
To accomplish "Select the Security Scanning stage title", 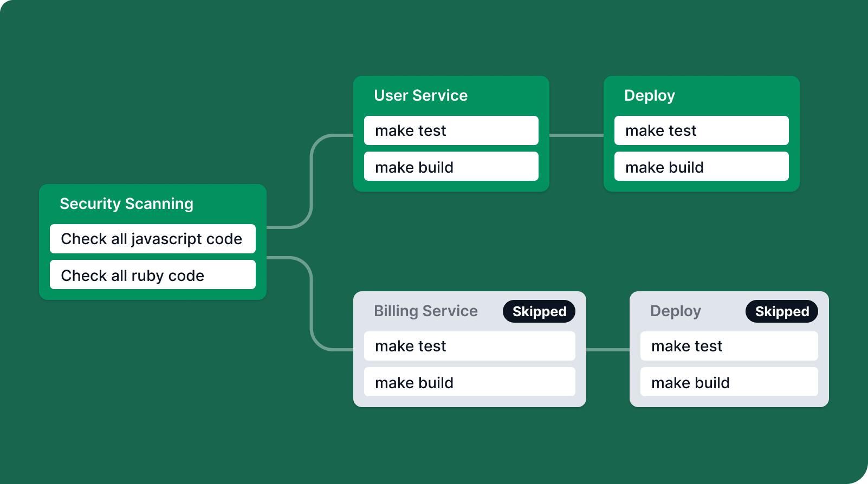I will [x=126, y=204].
